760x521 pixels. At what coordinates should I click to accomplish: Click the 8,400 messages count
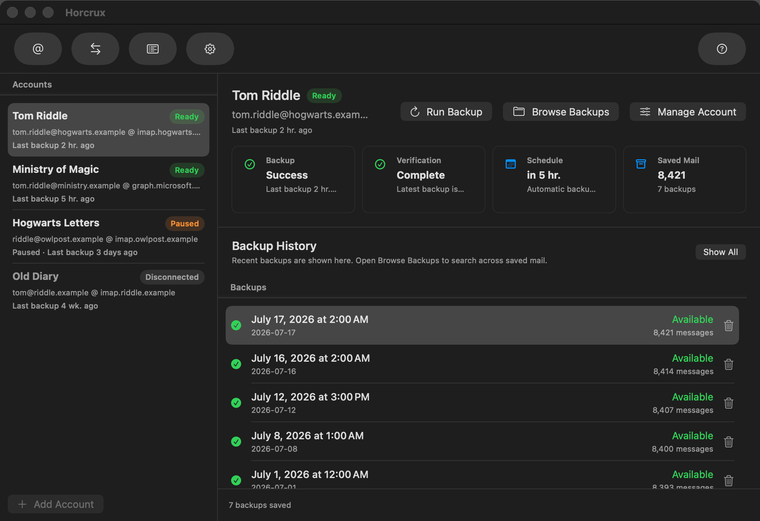(x=682, y=449)
